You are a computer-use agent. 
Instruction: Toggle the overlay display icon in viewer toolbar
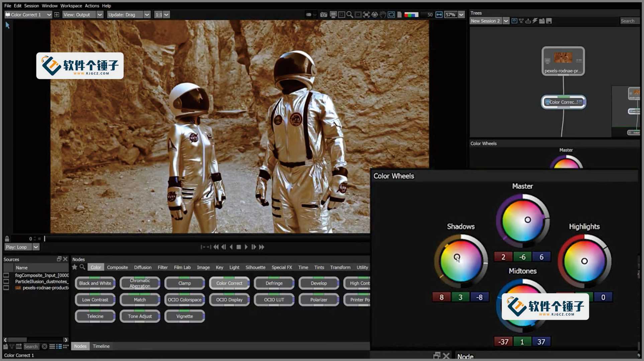click(391, 15)
